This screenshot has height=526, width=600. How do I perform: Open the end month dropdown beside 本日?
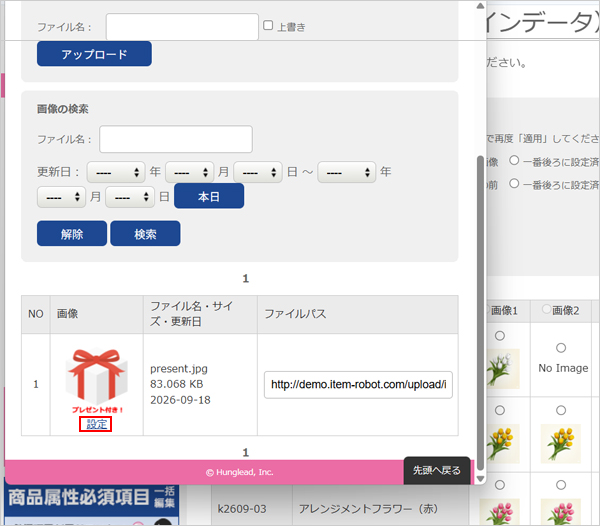61,197
